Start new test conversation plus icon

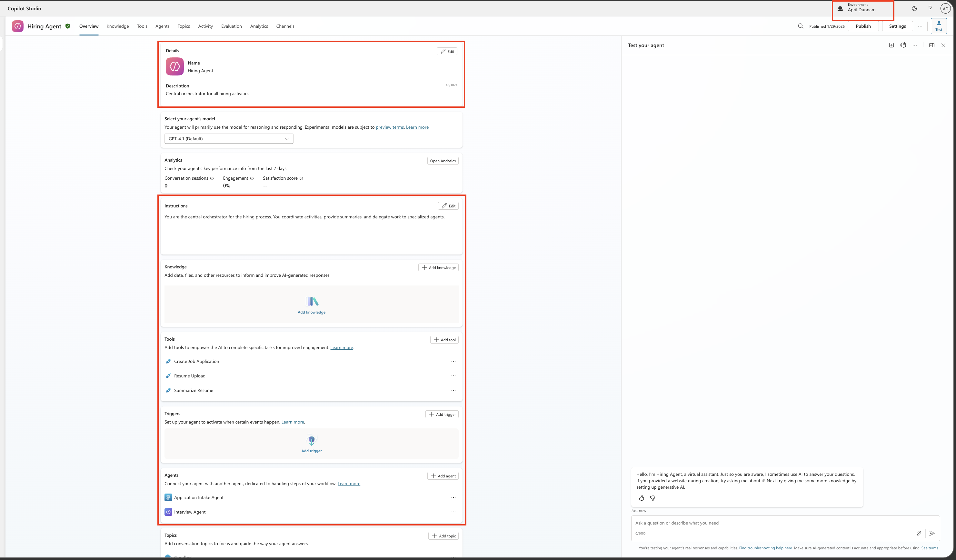pyautogui.click(x=891, y=45)
